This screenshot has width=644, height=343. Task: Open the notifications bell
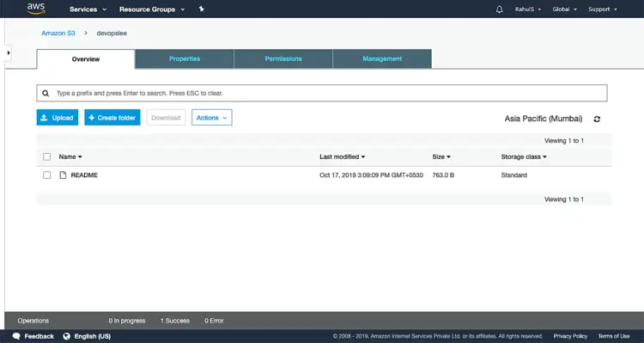tap(499, 9)
